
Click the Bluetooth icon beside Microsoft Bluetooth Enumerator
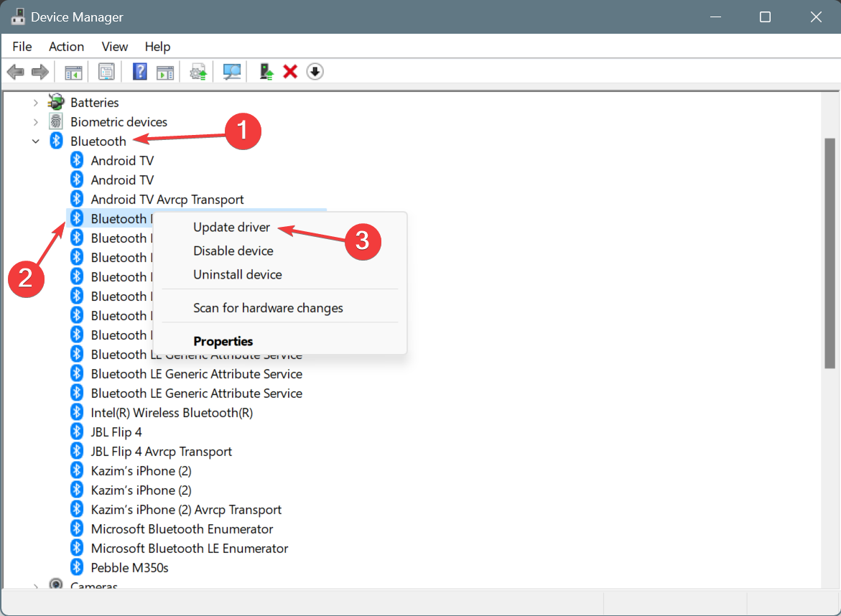tap(77, 528)
